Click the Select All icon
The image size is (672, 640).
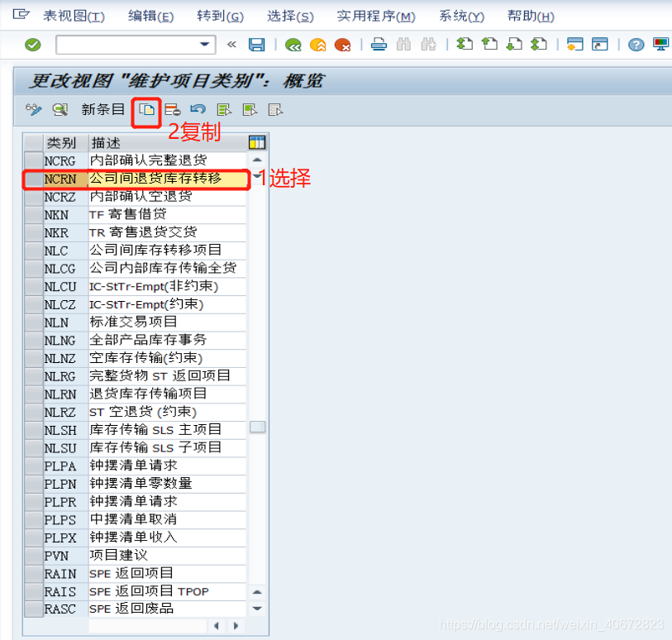pyautogui.click(x=224, y=110)
